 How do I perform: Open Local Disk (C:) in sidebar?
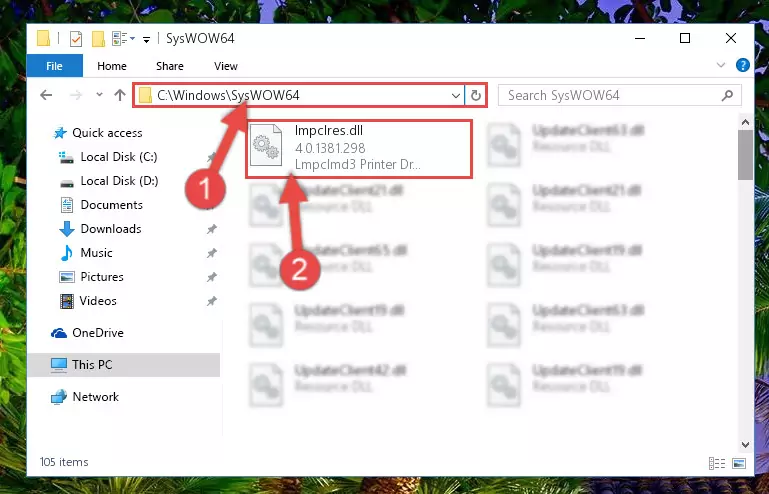coord(119,157)
